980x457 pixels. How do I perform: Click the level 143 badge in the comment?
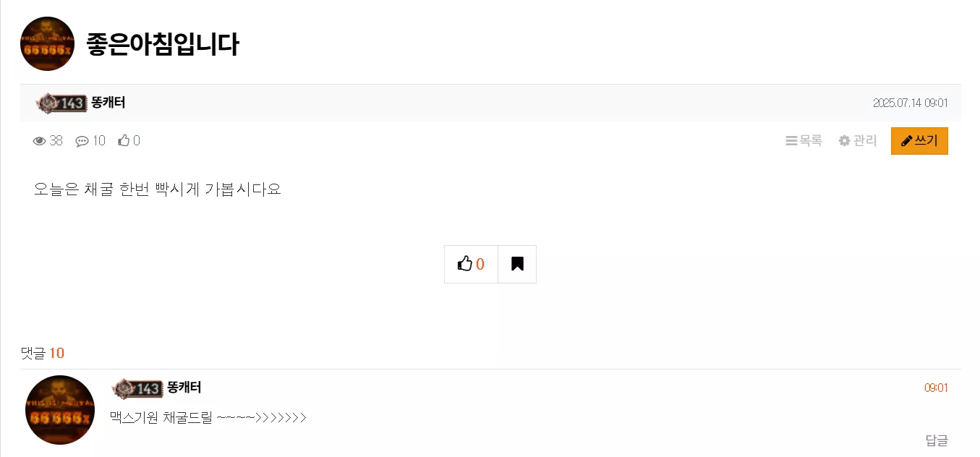137,388
